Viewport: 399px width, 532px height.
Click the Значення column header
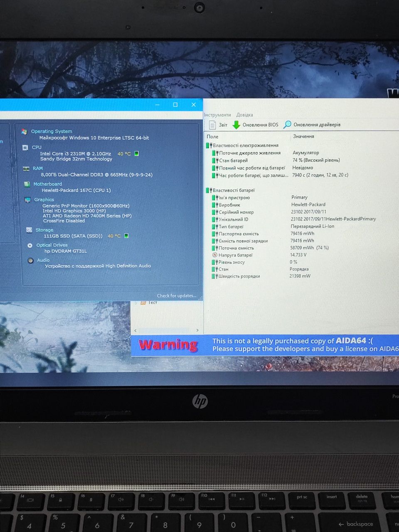(303, 136)
